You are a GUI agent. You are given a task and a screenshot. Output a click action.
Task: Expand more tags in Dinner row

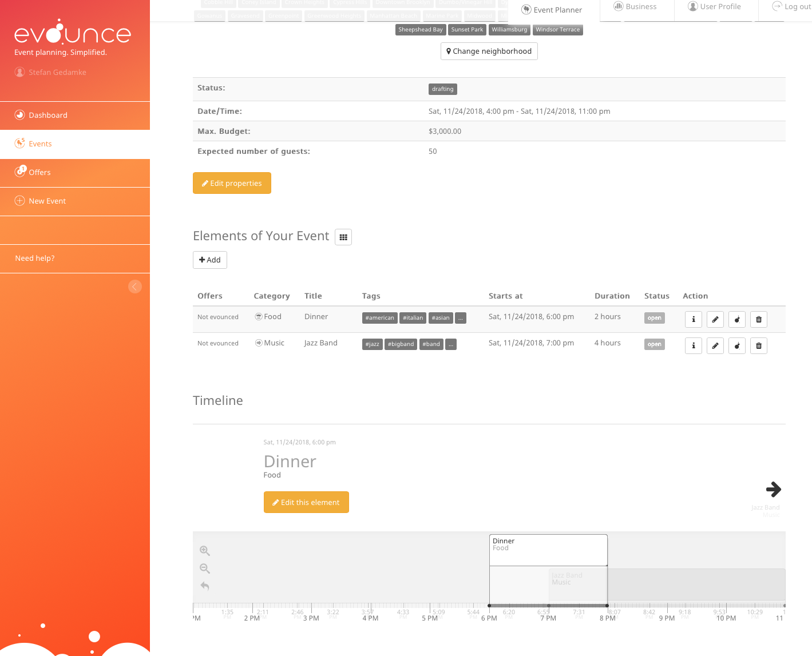(461, 318)
